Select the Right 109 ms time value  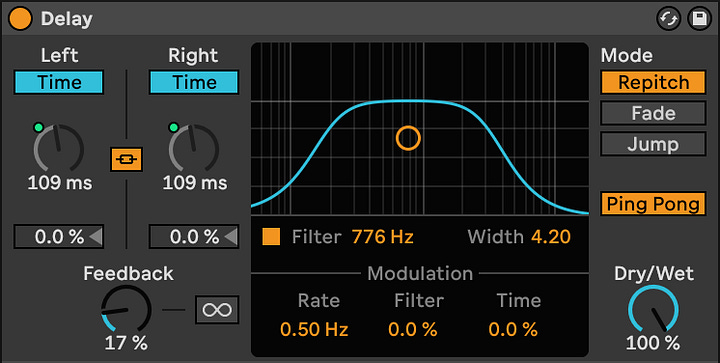[195, 183]
